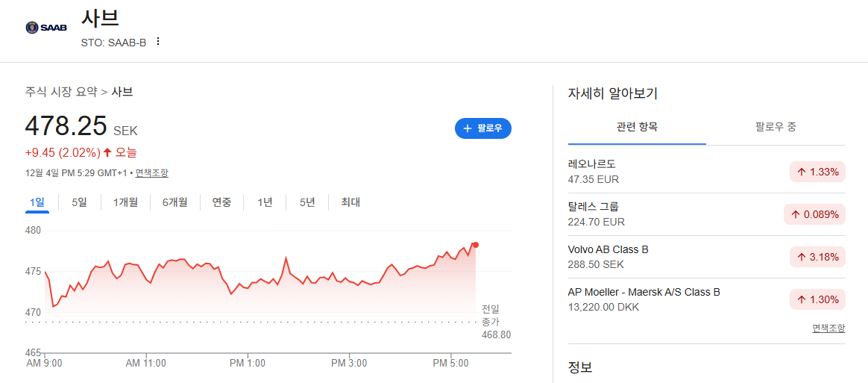868x383 pixels.
Task: Show the 최대 chart range
Action: (350, 202)
